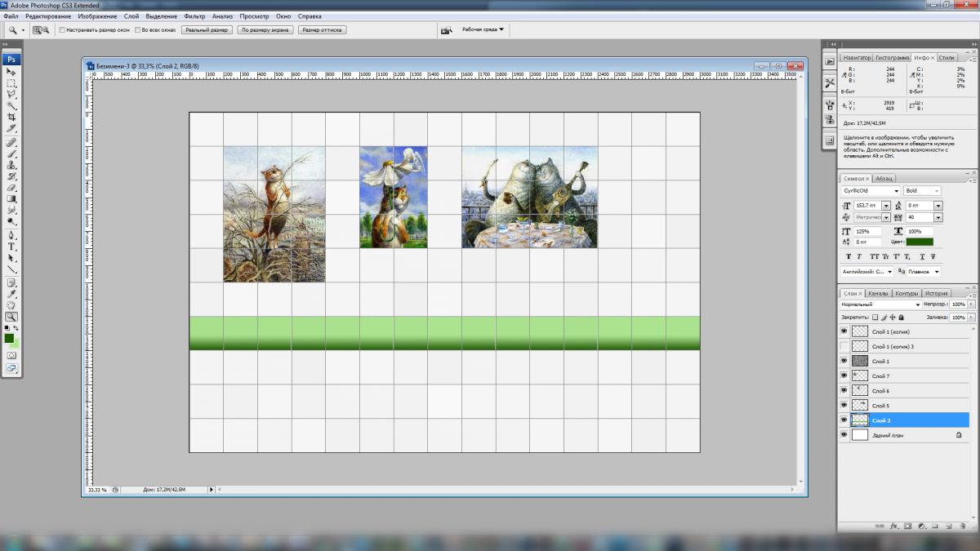Select the Move tool

pyautogui.click(x=11, y=72)
